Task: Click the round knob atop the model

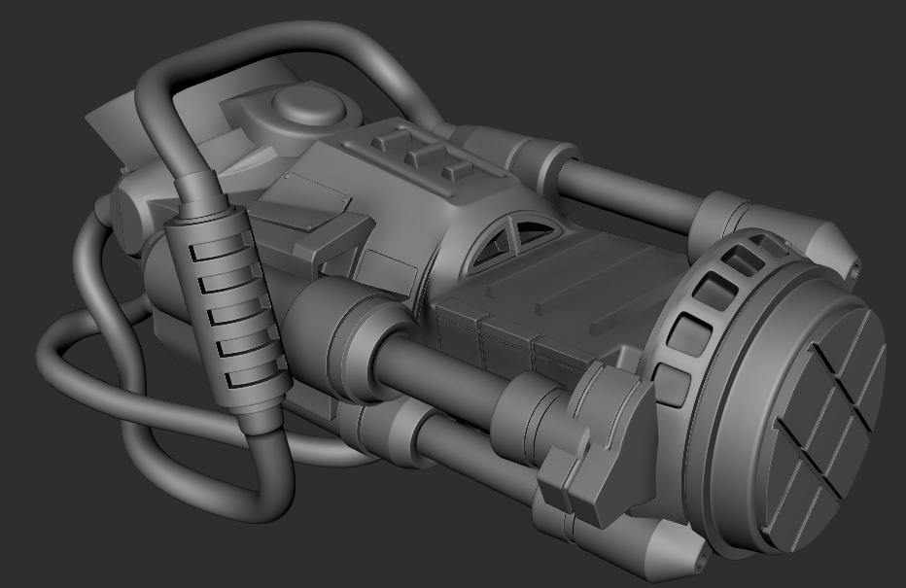Action: pos(308,104)
